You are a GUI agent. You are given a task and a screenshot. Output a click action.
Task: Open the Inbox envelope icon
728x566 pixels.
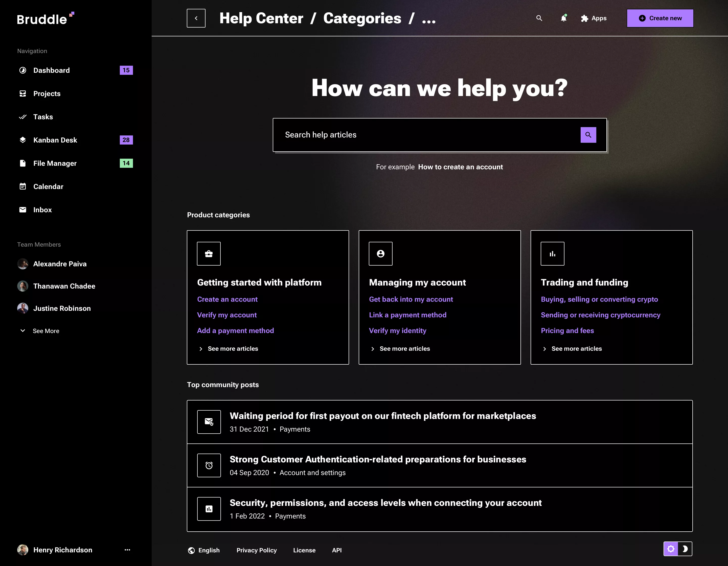click(23, 209)
